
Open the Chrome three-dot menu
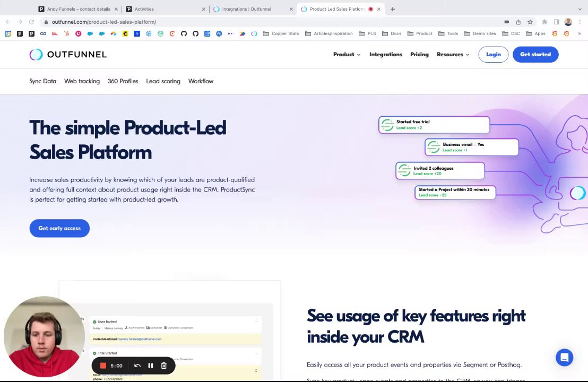[580, 22]
